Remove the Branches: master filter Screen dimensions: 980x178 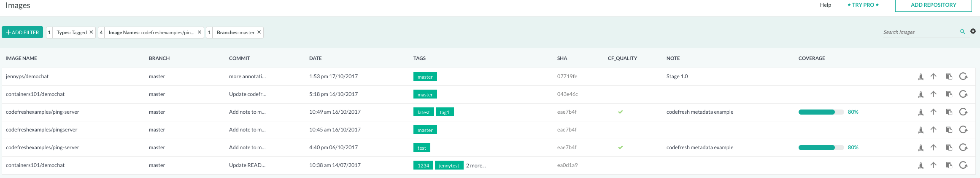tap(259, 32)
